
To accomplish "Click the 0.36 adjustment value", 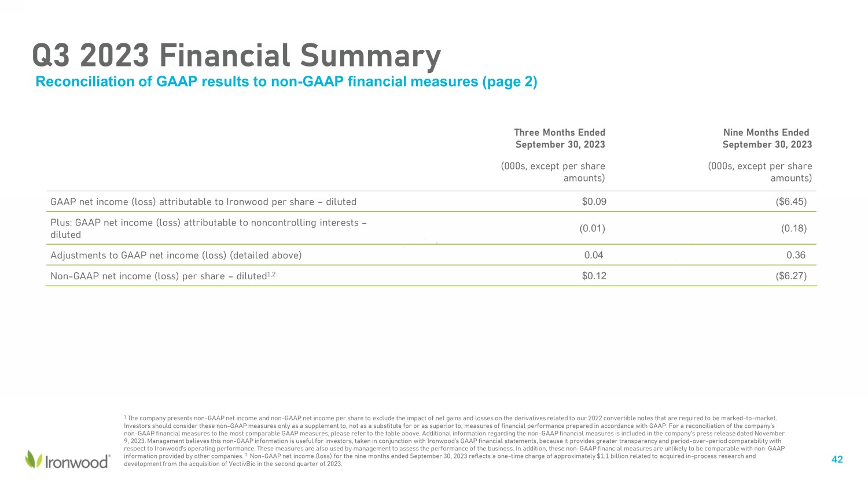I will [796, 255].
